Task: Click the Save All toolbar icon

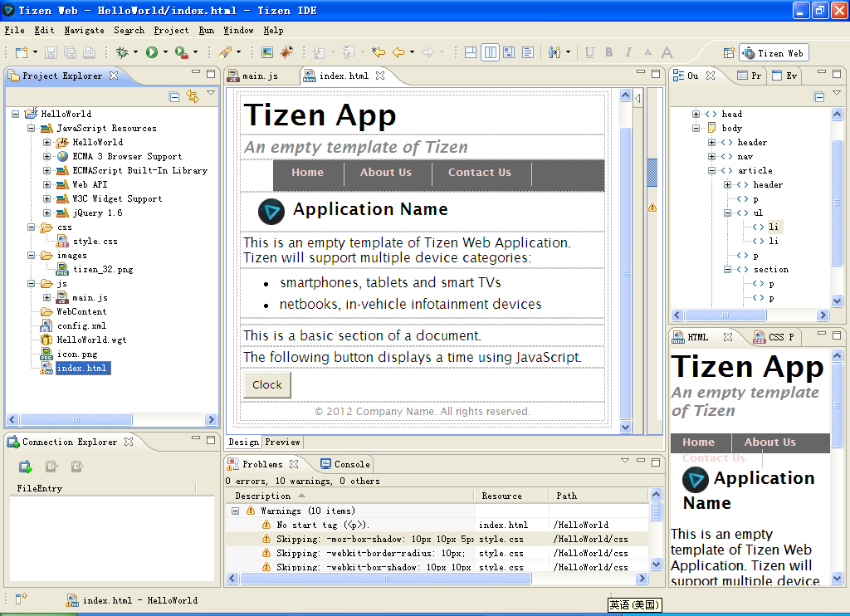Action: point(70,52)
